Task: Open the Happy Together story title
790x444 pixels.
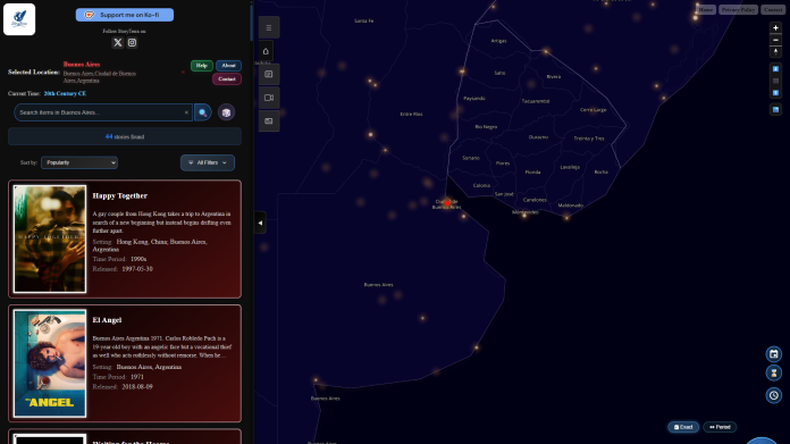Action: [x=120, y=196]
